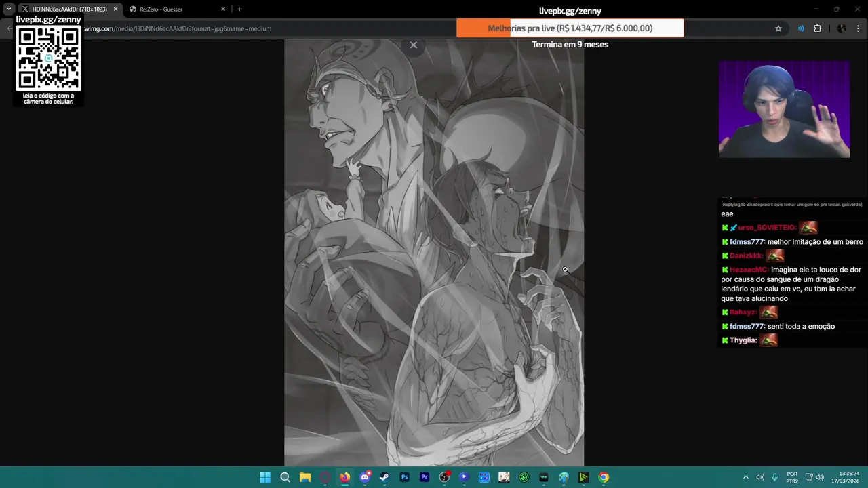The width and height of the screenshot is (868, 488).
Task: Open blue grid app in taskbar
Action: pyautogui.click(x=484, y=477)
